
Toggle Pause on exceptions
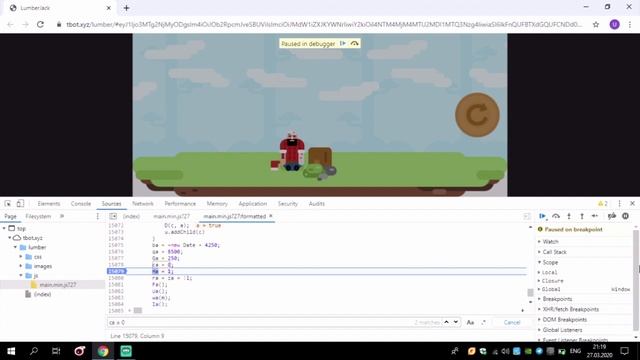(x=625, y=216)
